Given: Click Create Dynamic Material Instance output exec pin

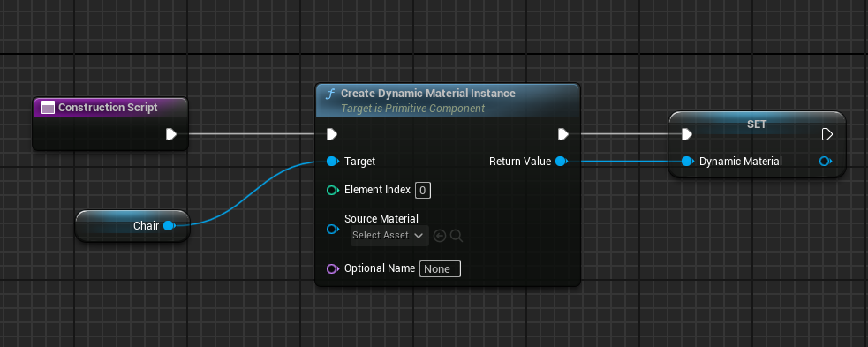Looking at the screenshot, I should click(563, 134).
